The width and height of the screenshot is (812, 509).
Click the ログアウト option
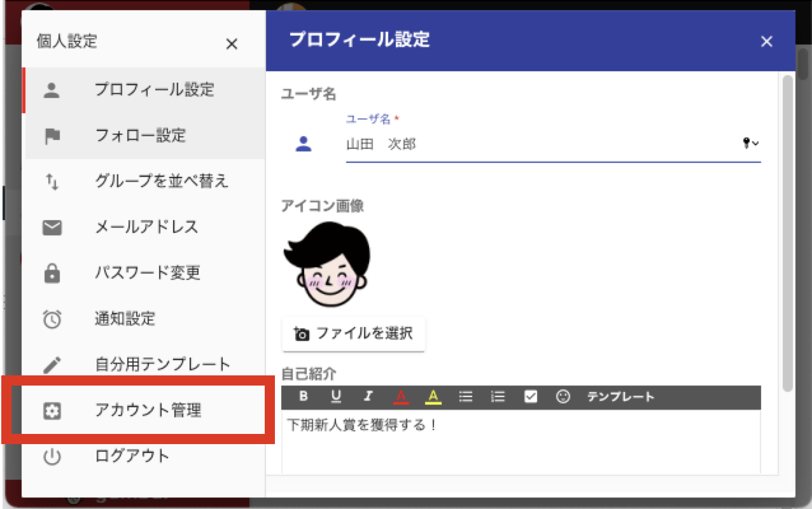145,456
